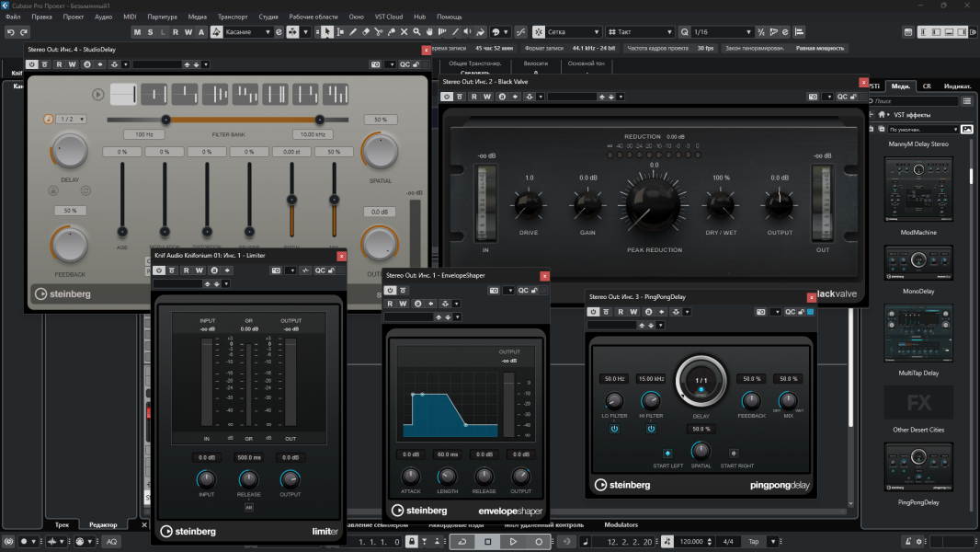Adjust StudioDelay Pitch slider handle
The width and height of the screenshot is (980, 552).
point(291,200)
